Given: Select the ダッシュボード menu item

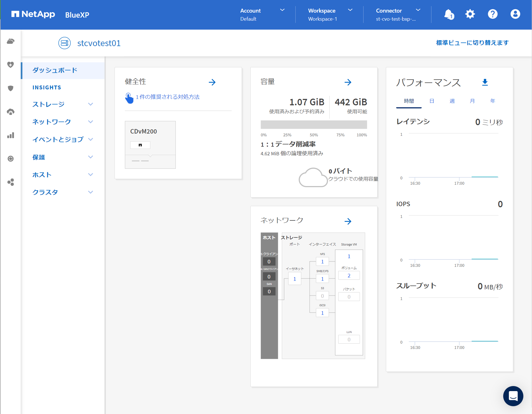Looking at the screenshot, I should [x=55, y=70].
